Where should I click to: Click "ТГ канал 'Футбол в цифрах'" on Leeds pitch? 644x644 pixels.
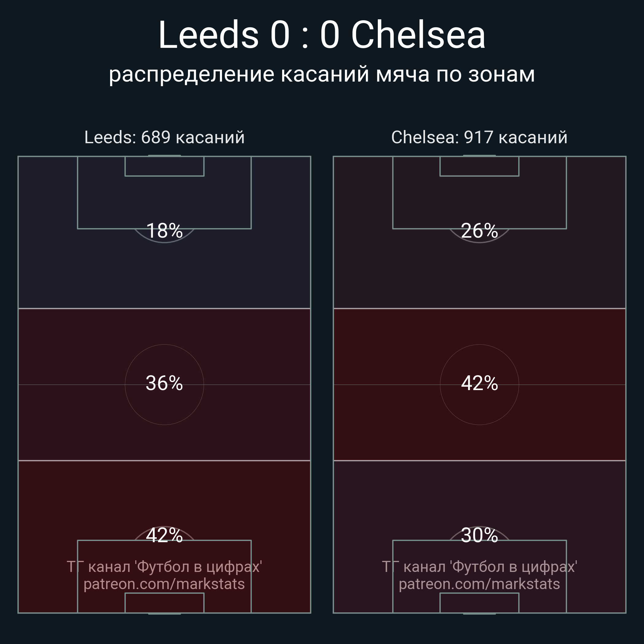click(x=164, y=567)
